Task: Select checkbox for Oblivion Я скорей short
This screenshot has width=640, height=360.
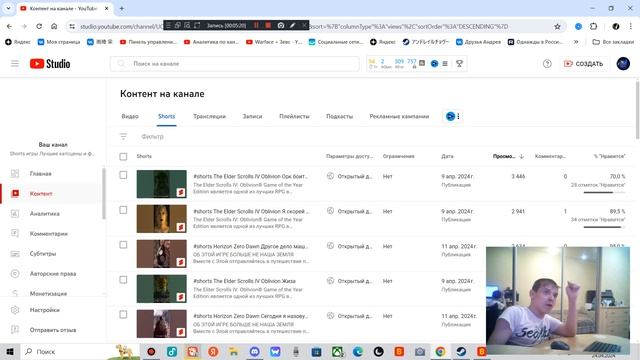Action: (123, 210)
